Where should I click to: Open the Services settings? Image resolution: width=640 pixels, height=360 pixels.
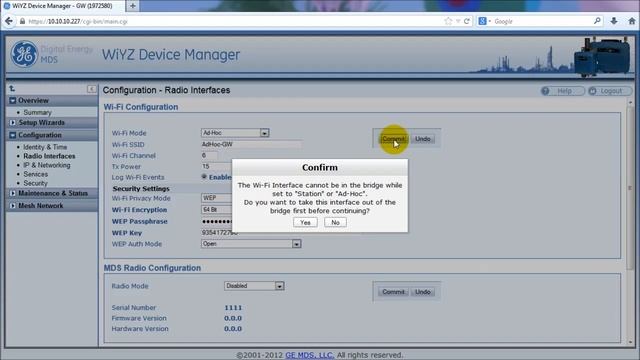pyautogui.click(x=36, y=174)
